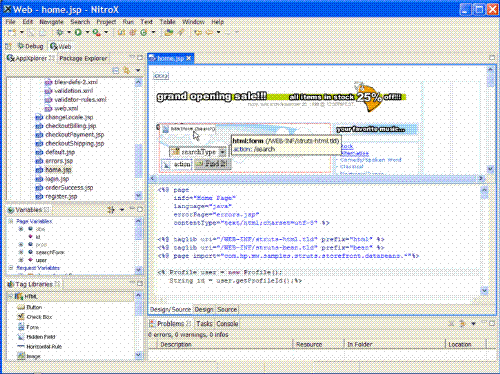The width and height of the screenshot is (500, 374).
Task: Click the Open Type folder toolbar icon
Action: click(x=169, y=32)
